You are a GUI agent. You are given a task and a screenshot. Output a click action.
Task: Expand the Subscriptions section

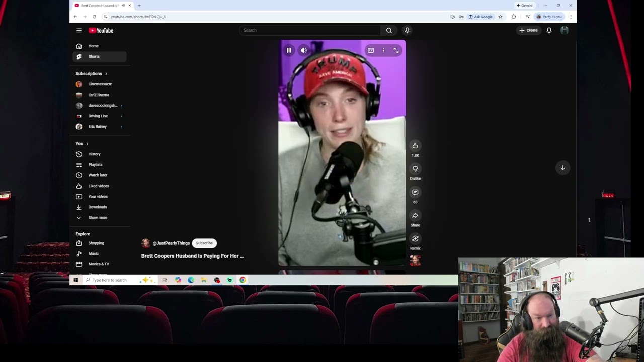tap(92, 74)
